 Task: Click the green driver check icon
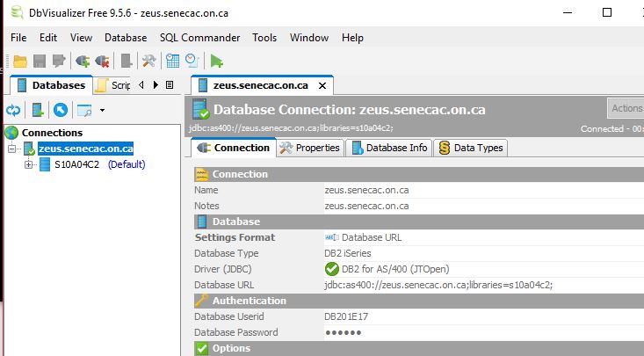(331, 269)
